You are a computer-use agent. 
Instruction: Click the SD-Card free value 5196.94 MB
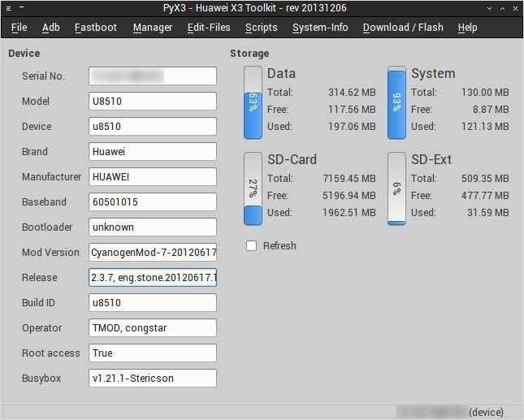click(349, 196)
